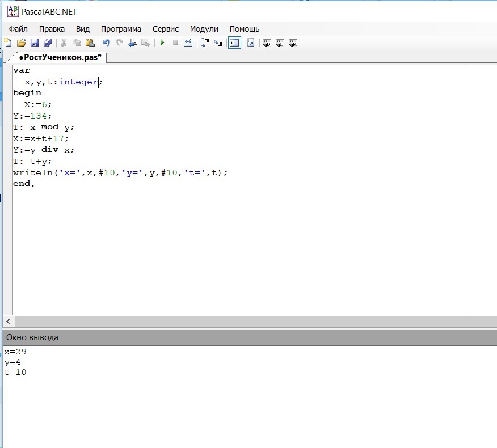The width and height of the screenshot is (497, 448).
Task: Toggle the output window button
Action: [x=234, y=43]
